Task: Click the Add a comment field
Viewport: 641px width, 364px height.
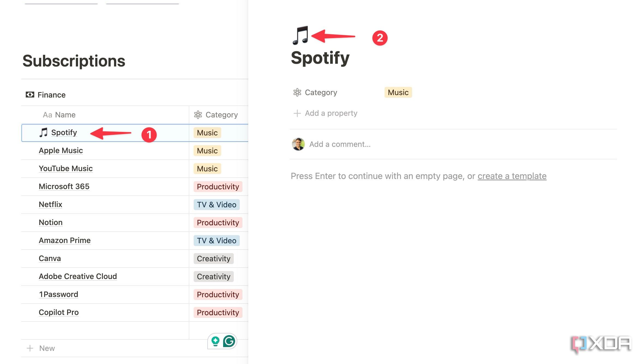Action: pyautogui.click(x=340, y=144)
